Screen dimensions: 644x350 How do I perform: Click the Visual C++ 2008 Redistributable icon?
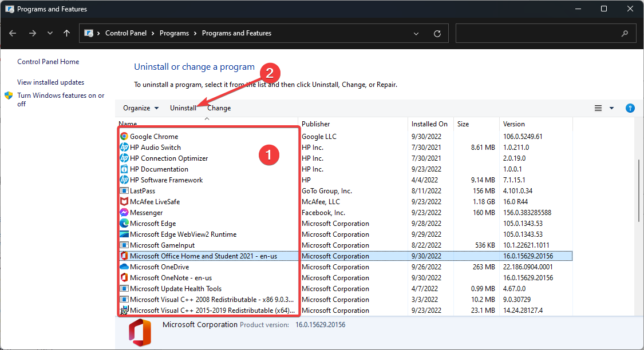pos(124,300)
